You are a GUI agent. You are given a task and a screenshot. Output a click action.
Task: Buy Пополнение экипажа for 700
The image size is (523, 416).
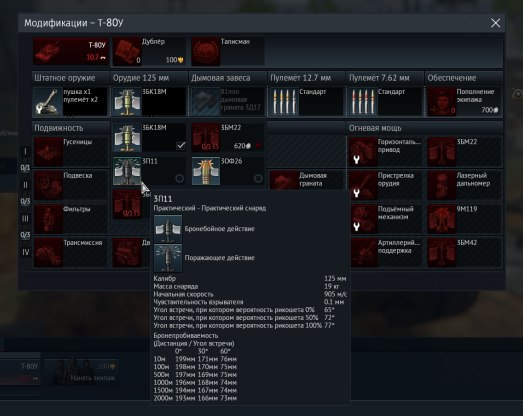pyautogui.click(x=464, y=102)
